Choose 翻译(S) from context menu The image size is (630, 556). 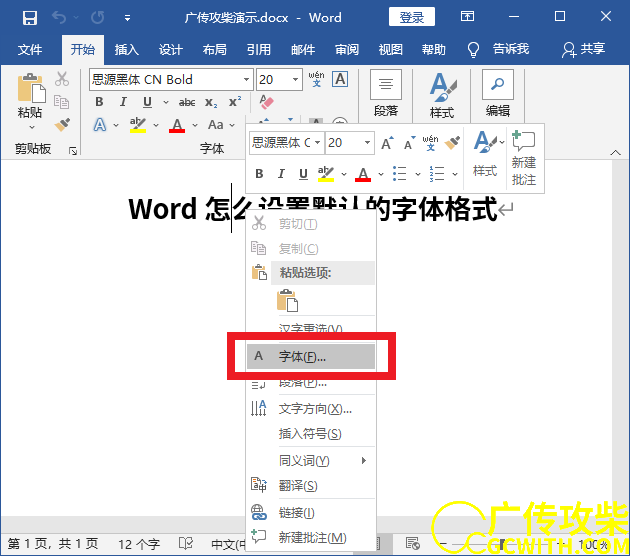coord(311,486)
